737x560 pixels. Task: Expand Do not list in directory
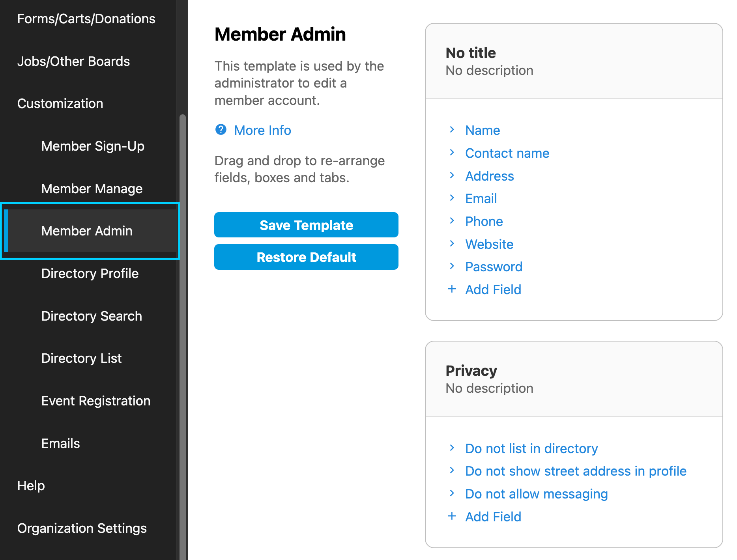pyautogui.click(x=452, y=448)
